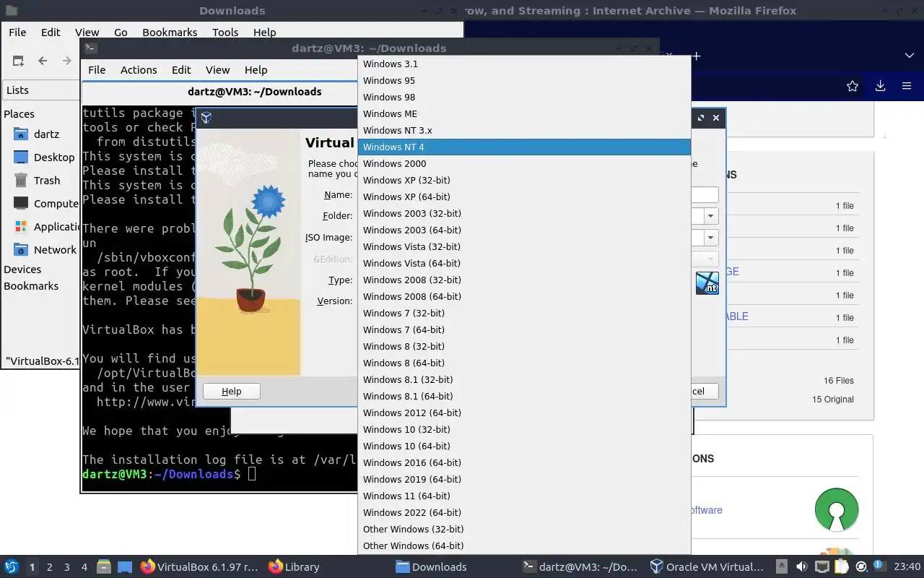Expand the Folder dropdown arrow in VirtualBox
Screen dimensions: 924x578
(x=711, y=216)
